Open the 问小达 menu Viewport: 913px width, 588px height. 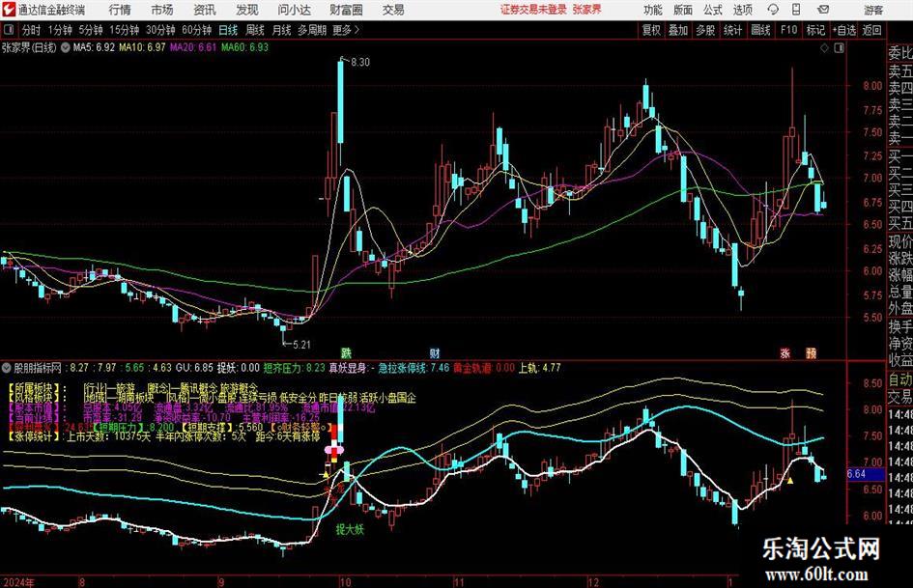point(295,10)
